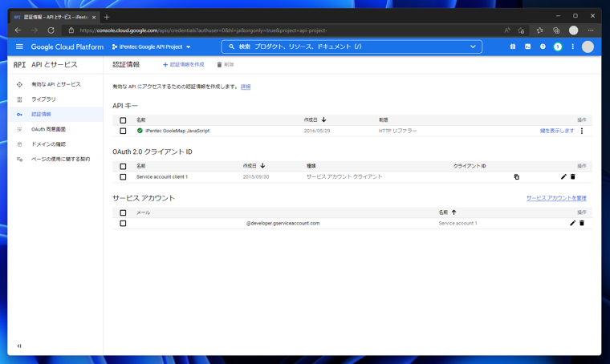
Task: Edit Service account client 1 pencil icon
Action: 563,176
